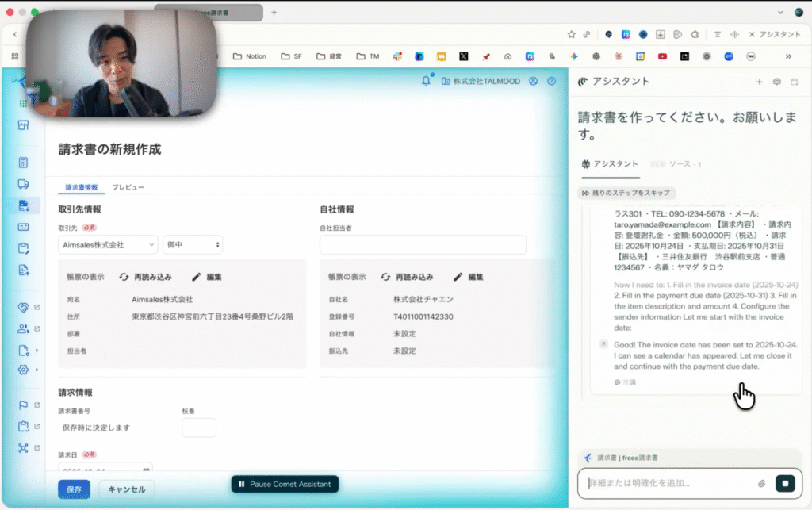
Task: Expand the bookmarks overflow chevron
Action: click(x=788, y=56)
